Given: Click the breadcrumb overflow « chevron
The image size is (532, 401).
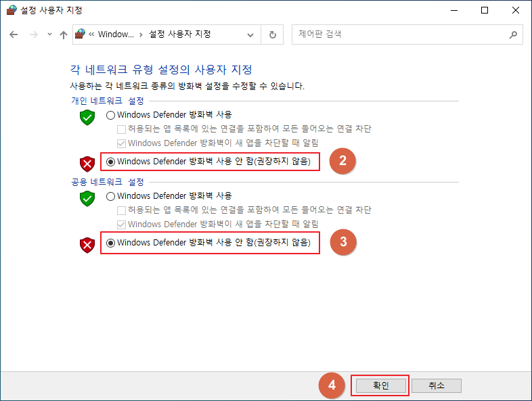Looking at the screenshot, I should click(x=91, y=34).
